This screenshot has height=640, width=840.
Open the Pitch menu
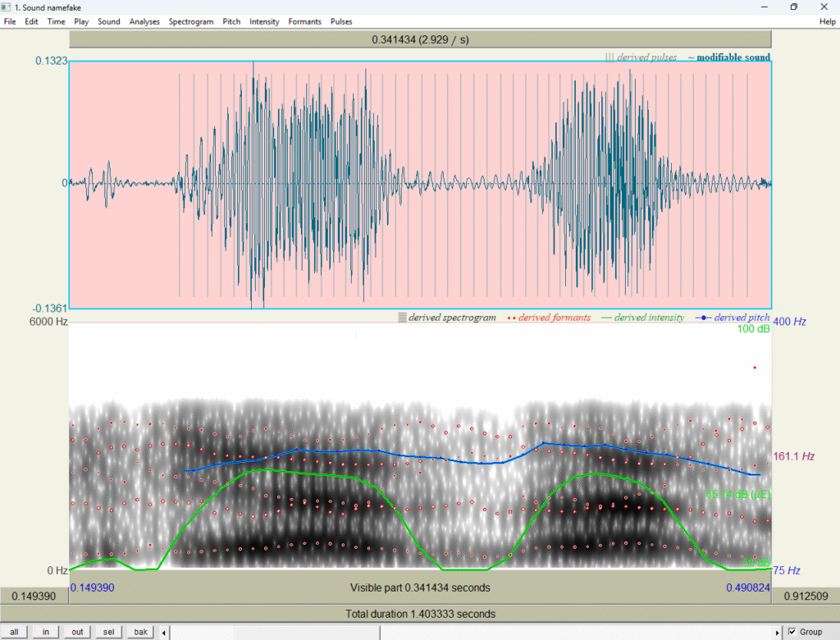pos(231,21)
